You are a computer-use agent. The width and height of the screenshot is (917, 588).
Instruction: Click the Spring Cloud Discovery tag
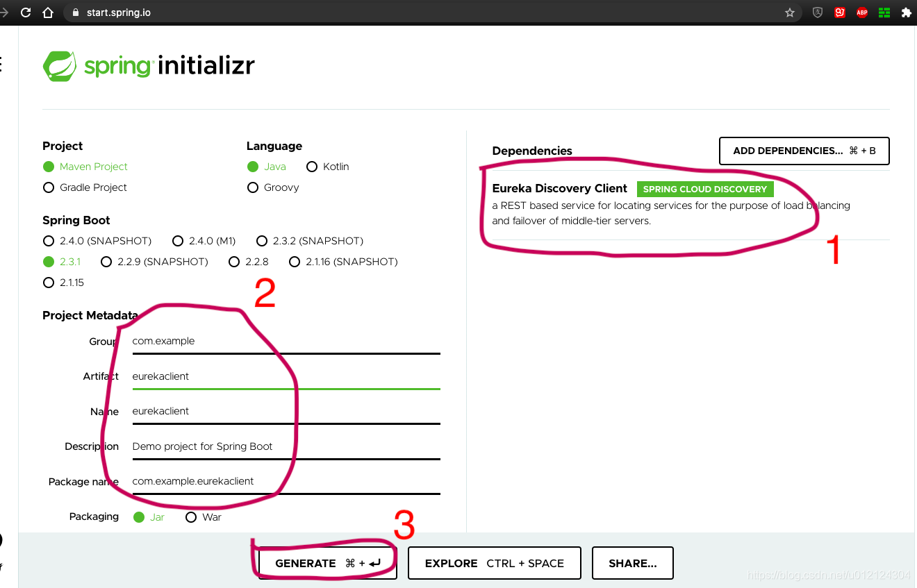pyautogui.click(x=705, y=189)
